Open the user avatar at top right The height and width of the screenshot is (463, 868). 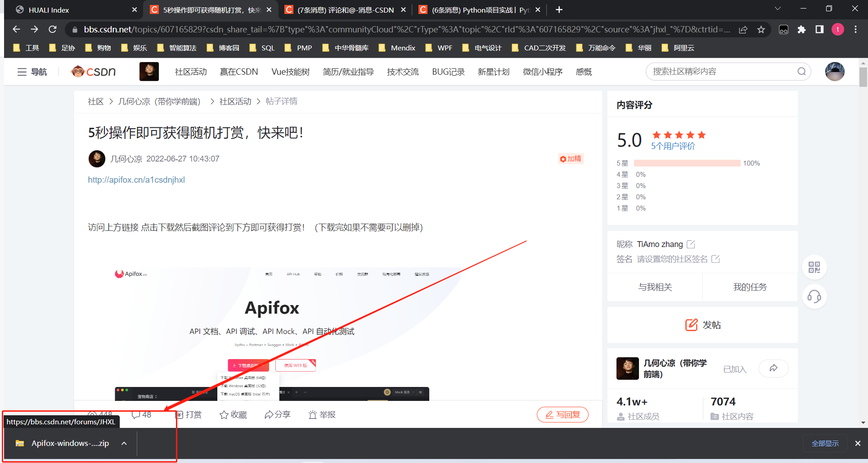pos(835,72)
